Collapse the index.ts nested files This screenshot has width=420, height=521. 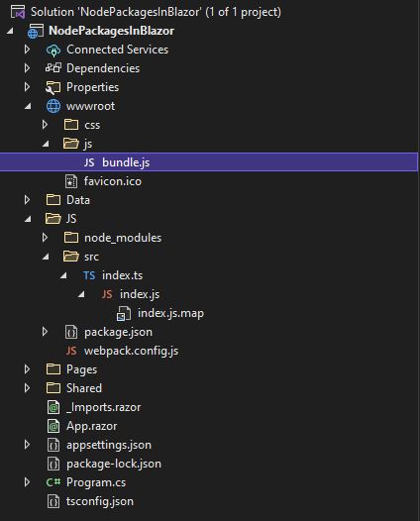[63, 275]
